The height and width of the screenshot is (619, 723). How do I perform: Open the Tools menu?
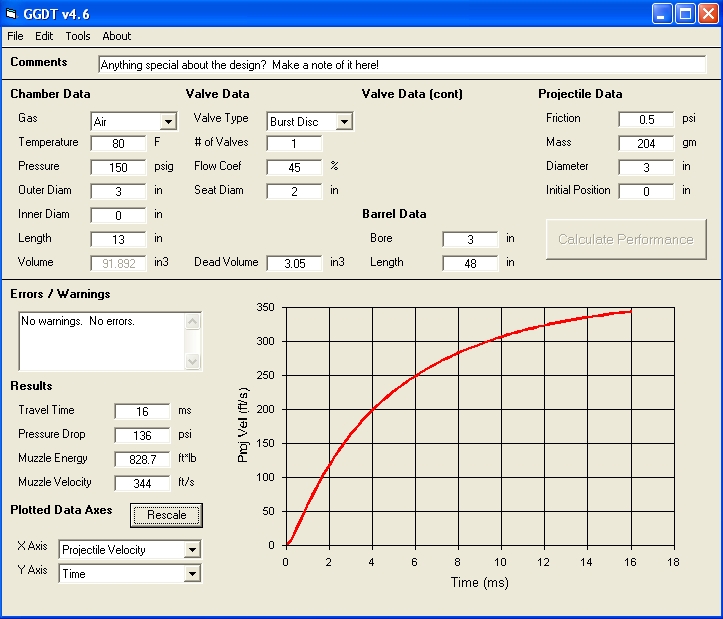click(x=78, y=36)
